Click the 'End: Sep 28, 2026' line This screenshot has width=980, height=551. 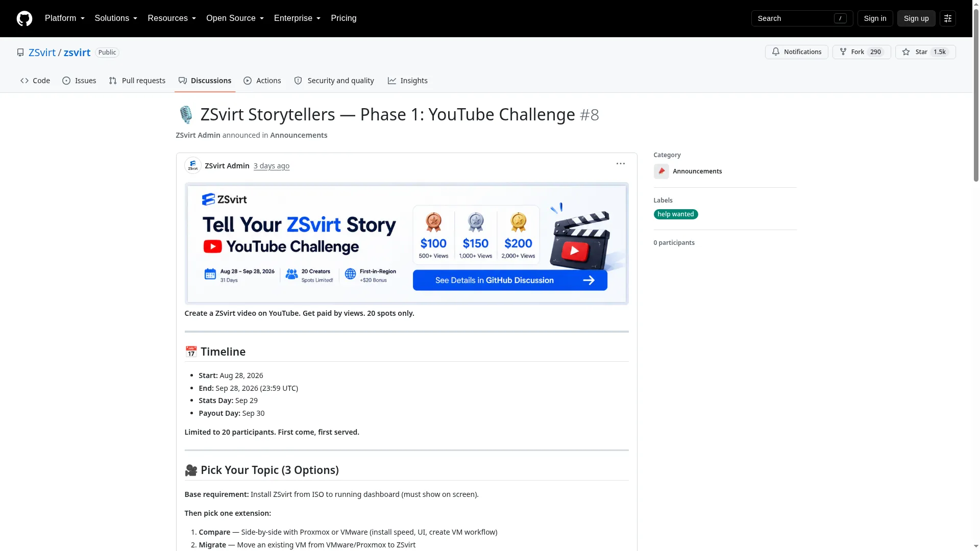tap(249, 388)
